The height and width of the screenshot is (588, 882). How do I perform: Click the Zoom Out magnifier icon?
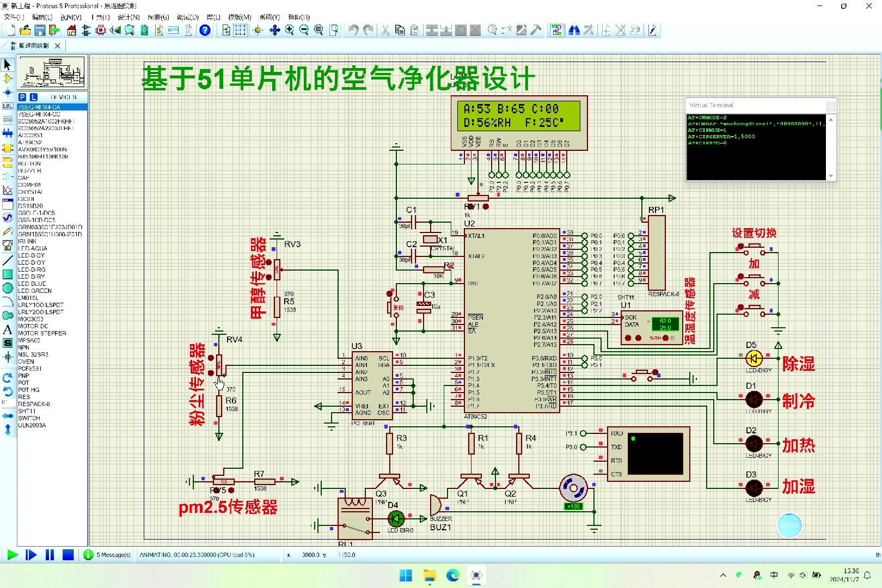[304, 30]
